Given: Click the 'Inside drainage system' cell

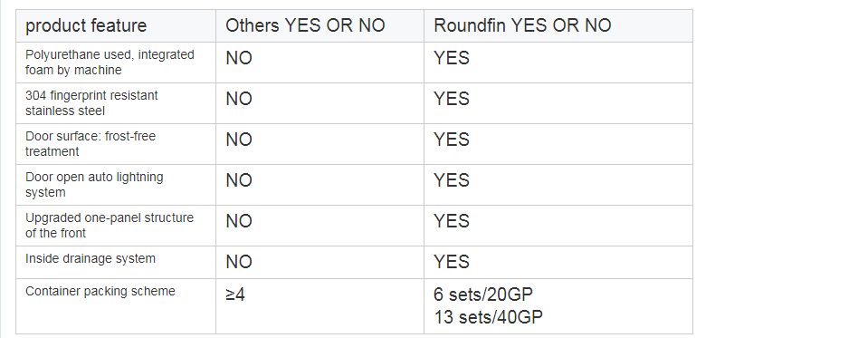Looking at the screenshot, I should coord(116,262).
